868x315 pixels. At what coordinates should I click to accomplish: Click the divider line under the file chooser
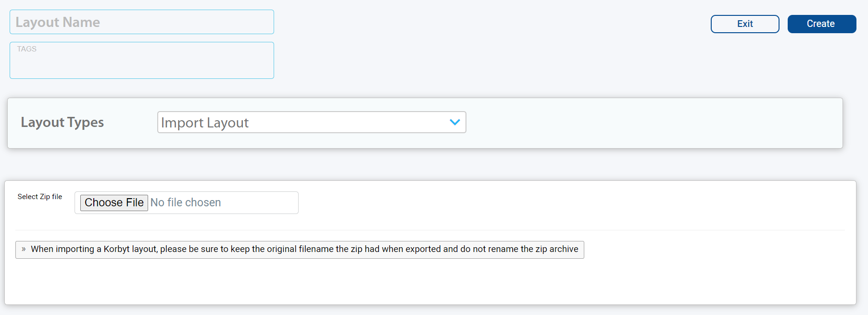tap(430, 230)
